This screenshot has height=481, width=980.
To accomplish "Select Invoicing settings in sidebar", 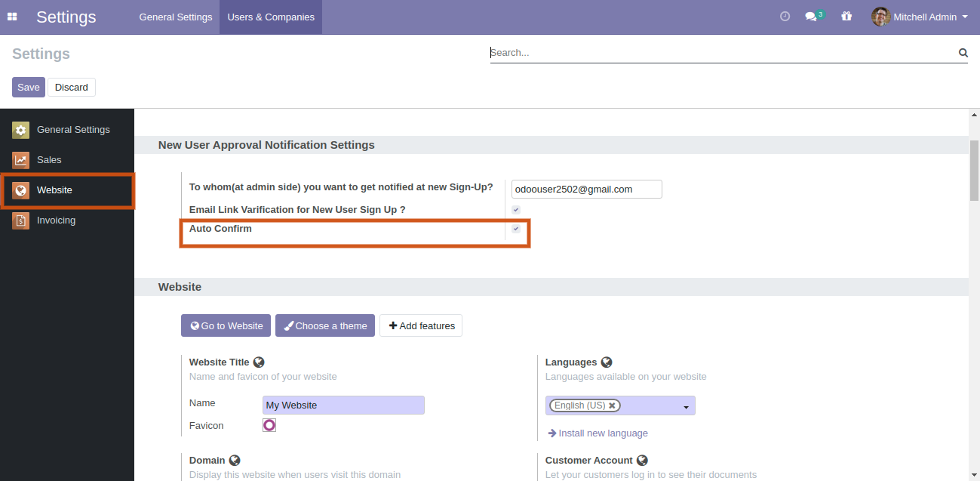I will point(67,220).
